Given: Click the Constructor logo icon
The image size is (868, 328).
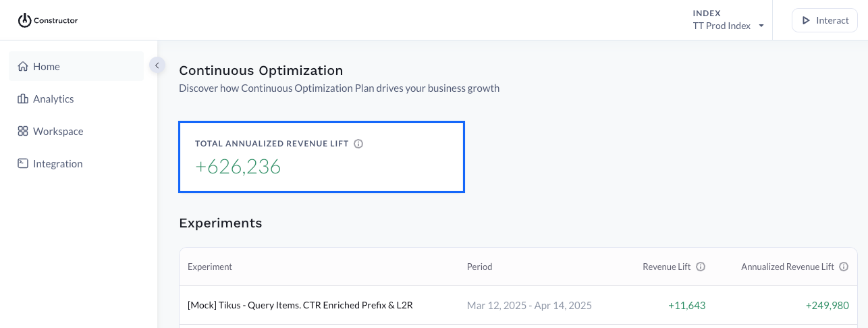Looking at the screenshot, I should click(24, 20).
